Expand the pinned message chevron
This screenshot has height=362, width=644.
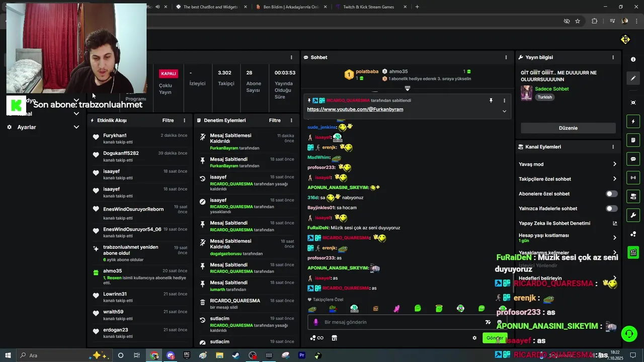[x=504, y=111]
